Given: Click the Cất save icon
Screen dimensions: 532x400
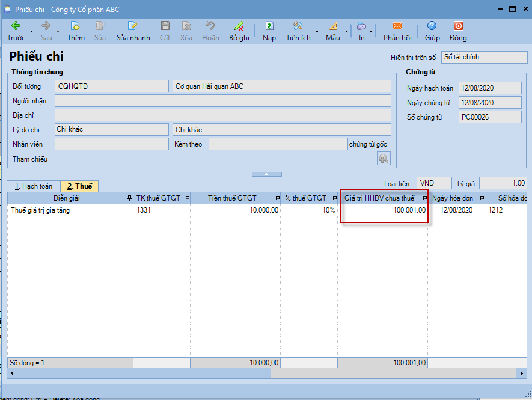Looking at the screenshot, I should tap(165, 31).
